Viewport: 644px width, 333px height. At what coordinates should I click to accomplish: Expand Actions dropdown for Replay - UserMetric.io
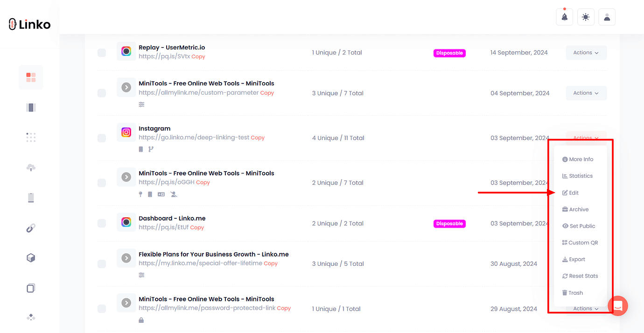pyautogui.click(x=586, y=53)
